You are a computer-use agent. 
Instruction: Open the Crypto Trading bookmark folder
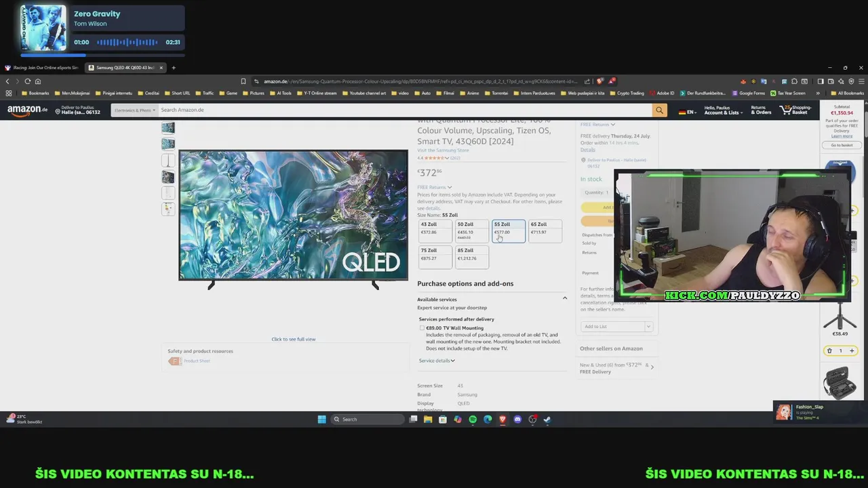coord(627,93)
